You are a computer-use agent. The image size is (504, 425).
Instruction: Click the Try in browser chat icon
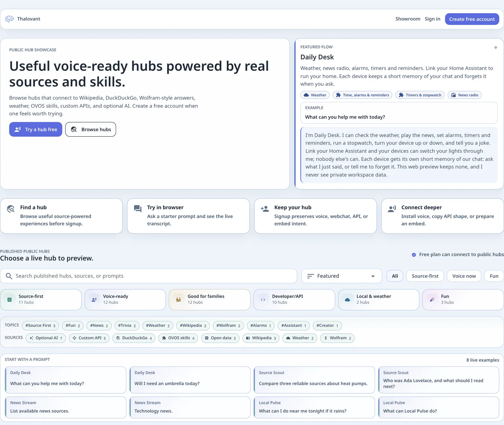tap(138, 209)
